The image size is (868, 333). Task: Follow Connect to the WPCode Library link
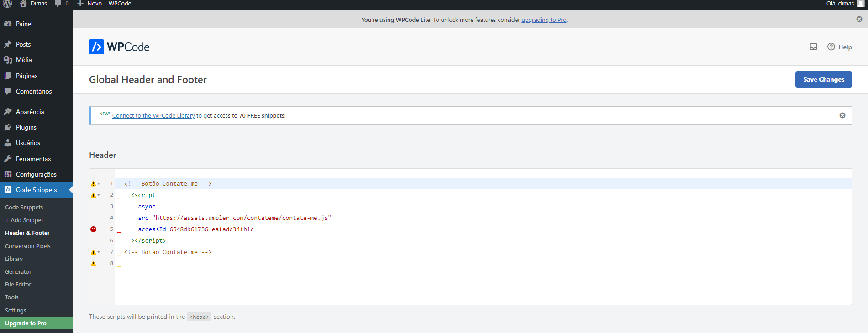click(x=153, y=116)
